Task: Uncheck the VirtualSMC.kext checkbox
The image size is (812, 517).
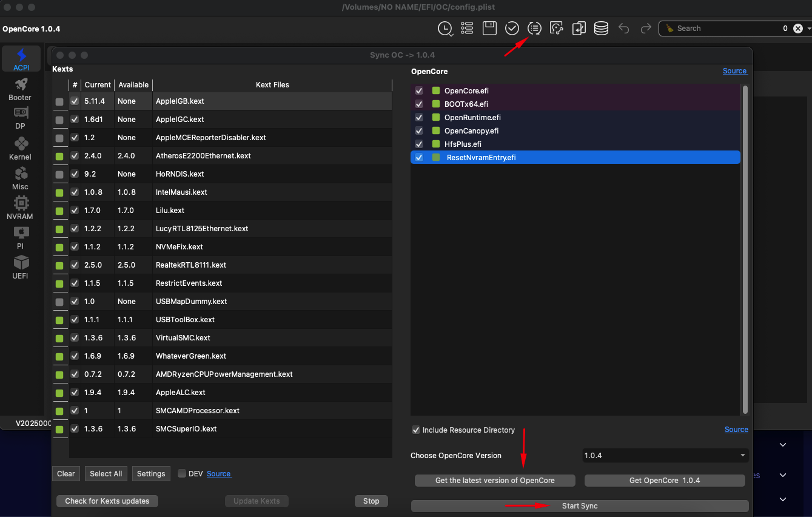Action: [75, 338]
